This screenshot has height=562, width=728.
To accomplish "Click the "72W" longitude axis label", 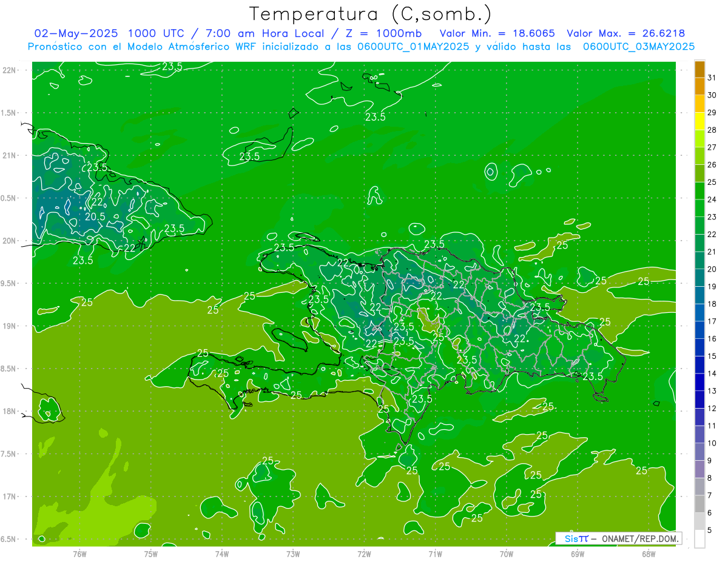I will 365,555.
